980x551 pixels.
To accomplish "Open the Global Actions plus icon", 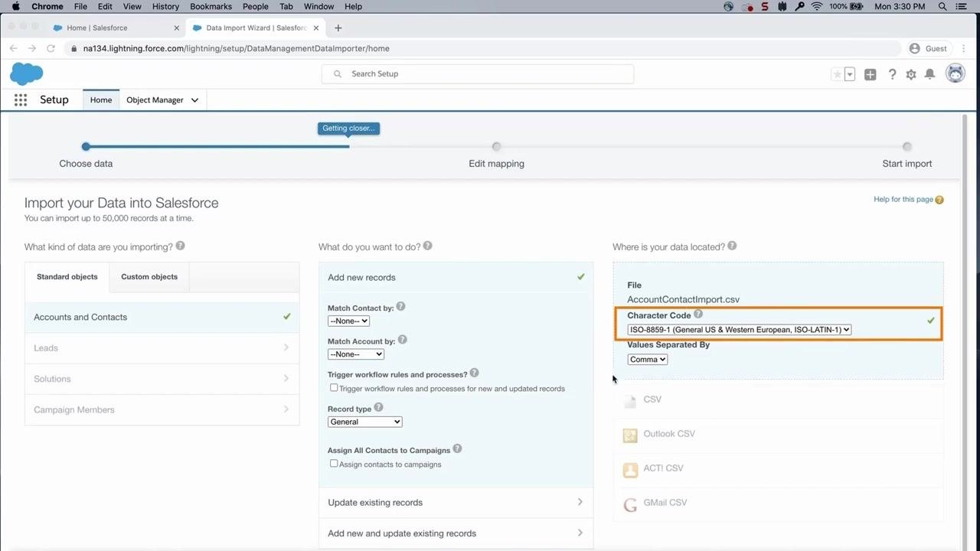I will point(871,74).
